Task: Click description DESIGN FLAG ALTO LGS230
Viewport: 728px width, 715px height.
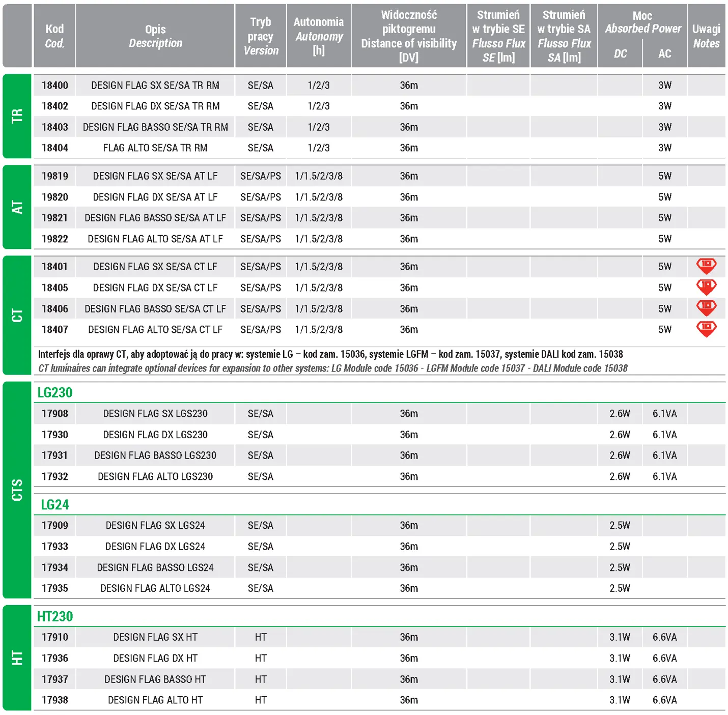Action: [155, 476]
